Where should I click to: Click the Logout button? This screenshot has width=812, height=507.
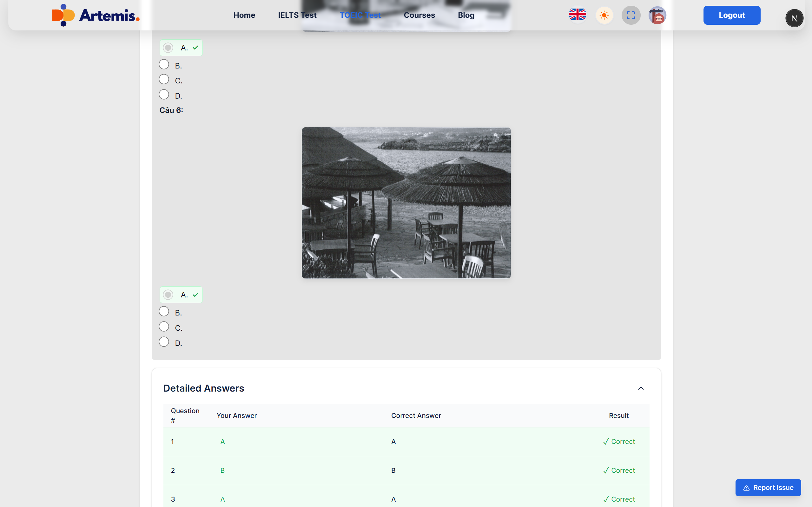[x=731, y=15]
